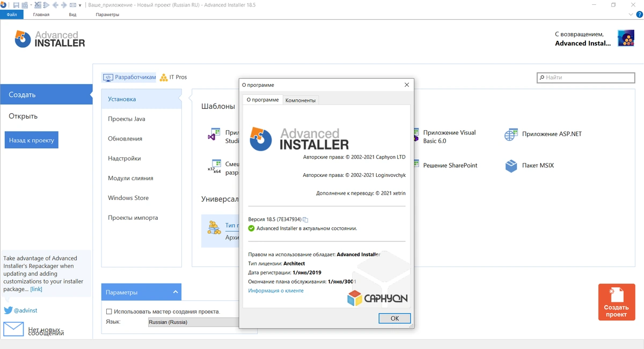Switch to the Главная ribbon tab
Viewport: 644px width, 349px height.
(x=41, y=14)
